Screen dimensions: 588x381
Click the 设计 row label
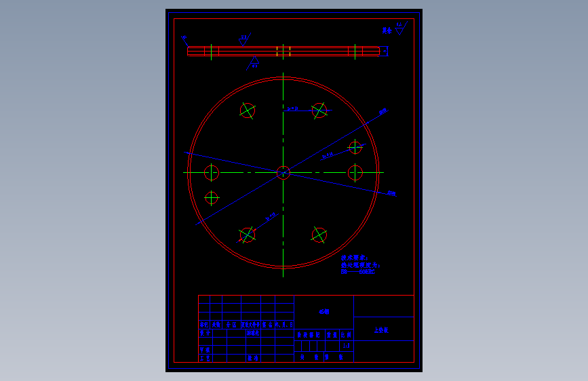point(205,333)
